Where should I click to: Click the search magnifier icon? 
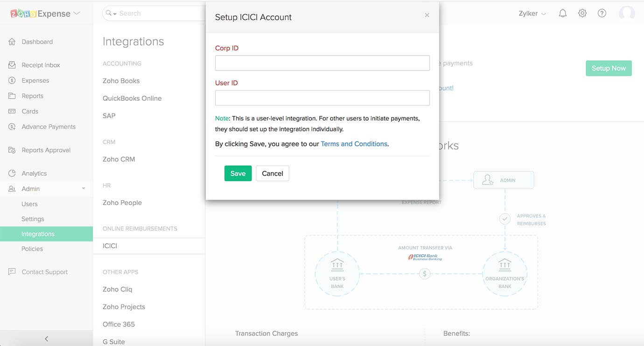109,13
